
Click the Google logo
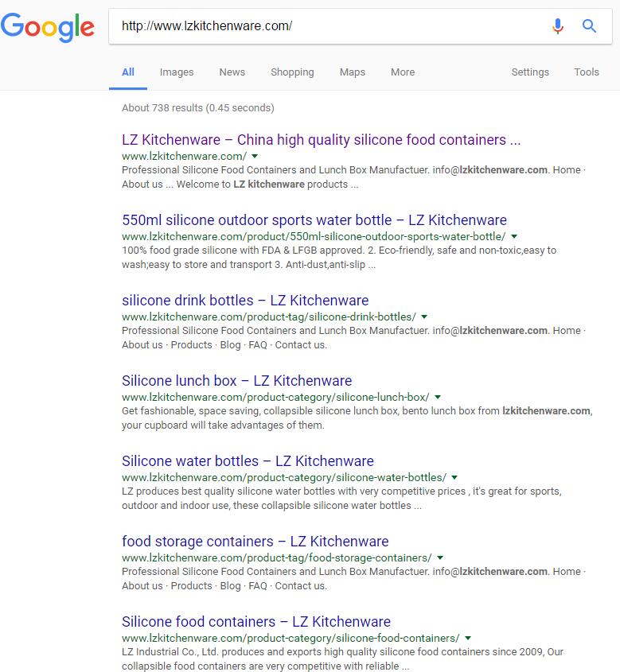tap(47, 26)
